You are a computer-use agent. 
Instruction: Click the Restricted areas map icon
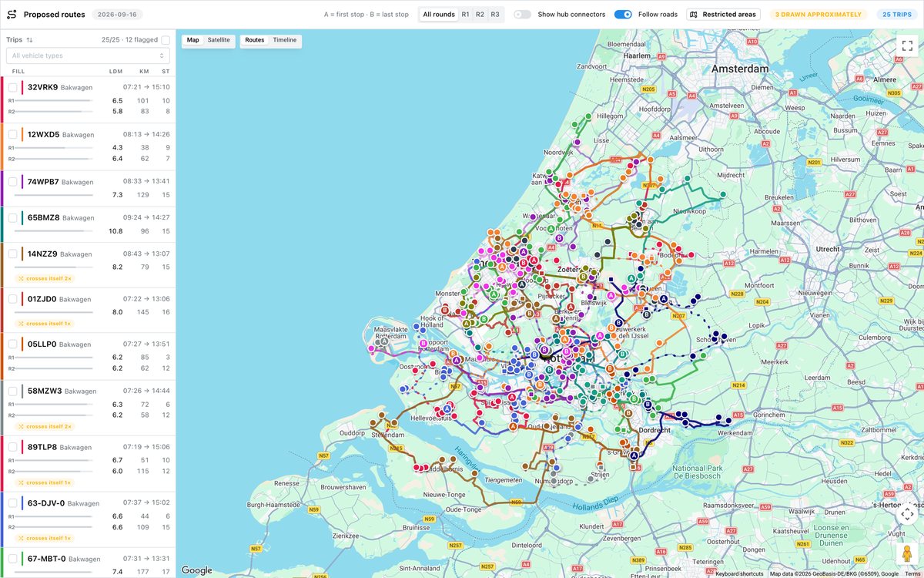(693, 15)
